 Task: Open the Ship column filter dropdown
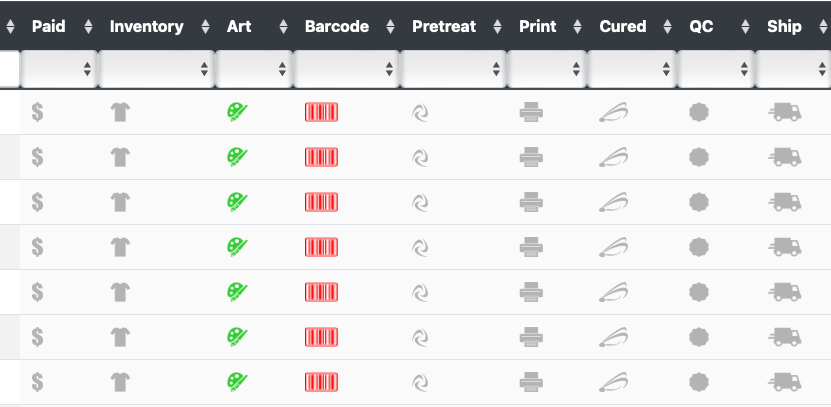(793, 69)
